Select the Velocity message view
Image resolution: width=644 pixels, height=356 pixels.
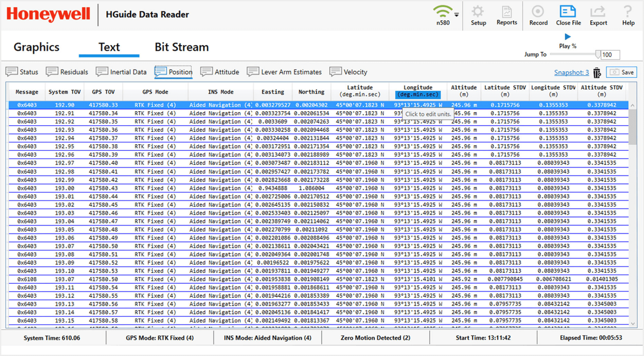pyautogui.click(x=348, y=72)
